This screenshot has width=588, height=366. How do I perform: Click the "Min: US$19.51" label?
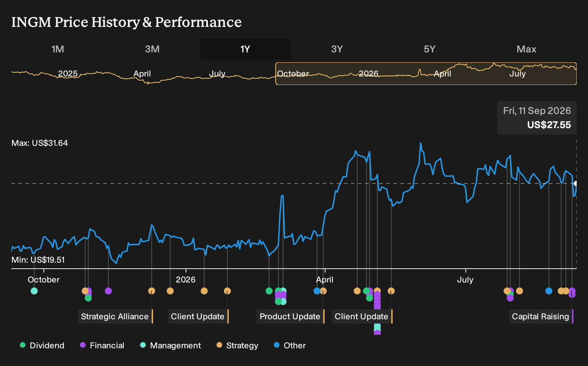(38, 260)
